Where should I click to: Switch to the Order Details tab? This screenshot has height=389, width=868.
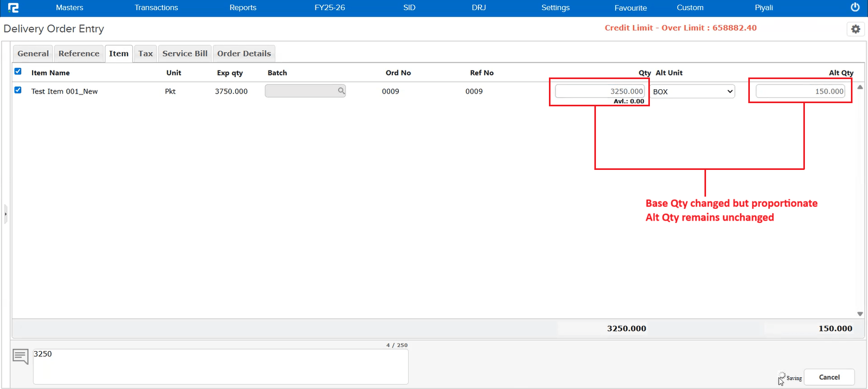click(x=244, y=53)
